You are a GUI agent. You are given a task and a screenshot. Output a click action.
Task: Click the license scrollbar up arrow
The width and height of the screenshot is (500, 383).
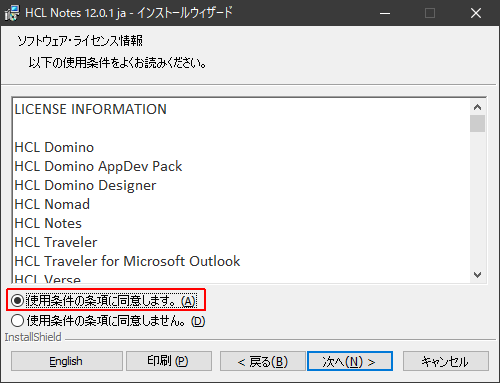[x=477, y=107]
